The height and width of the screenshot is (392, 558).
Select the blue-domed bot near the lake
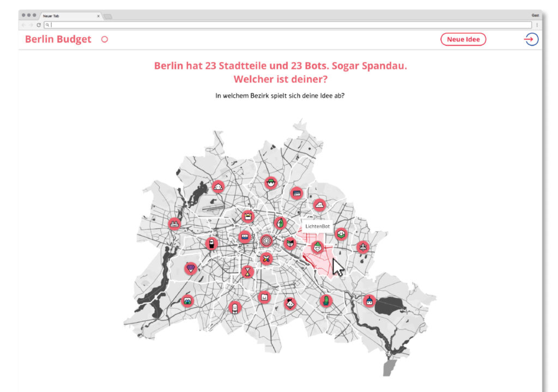369,300
